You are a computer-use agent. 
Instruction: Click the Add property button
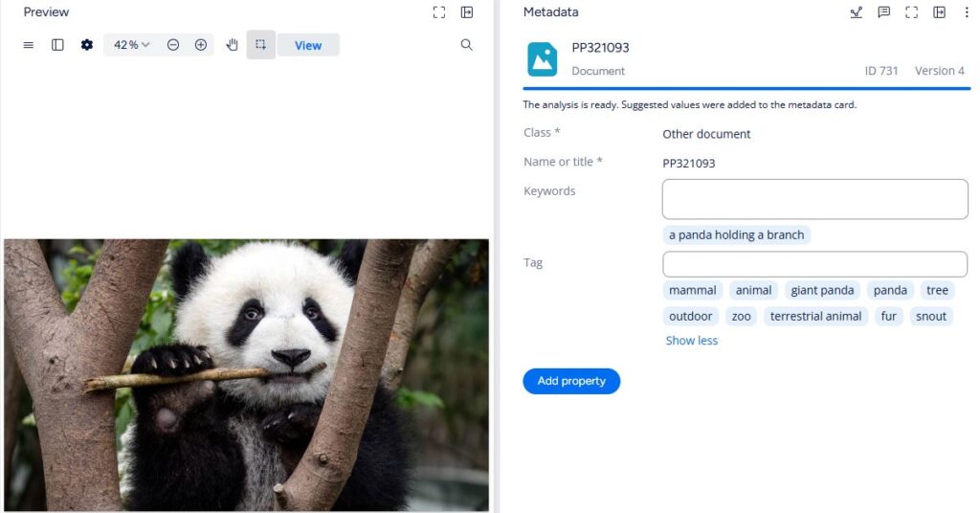pyautogui.click(x=571, y=381)
